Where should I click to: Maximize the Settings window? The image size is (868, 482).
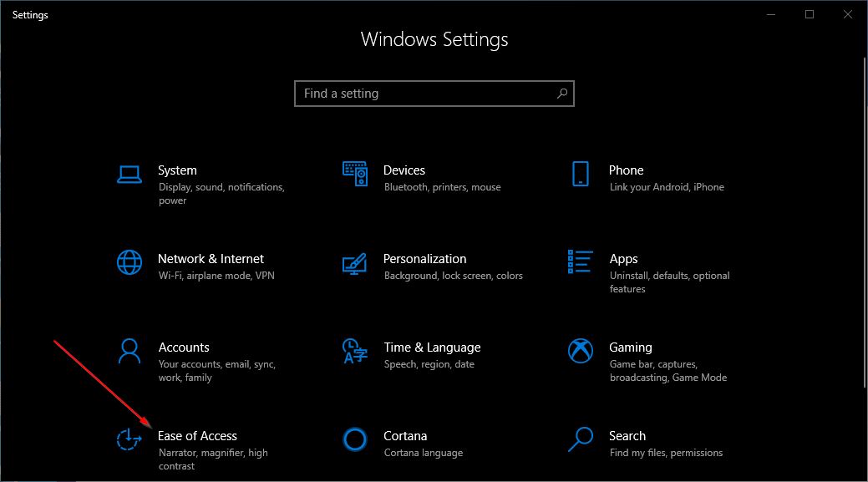(x=810, y=14)
